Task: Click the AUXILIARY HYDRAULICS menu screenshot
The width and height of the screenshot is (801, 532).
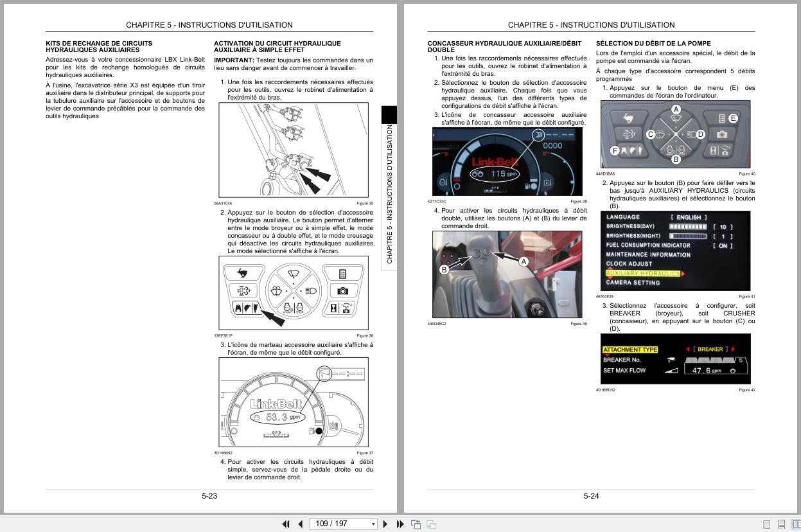Action: (x=675, y=251)
